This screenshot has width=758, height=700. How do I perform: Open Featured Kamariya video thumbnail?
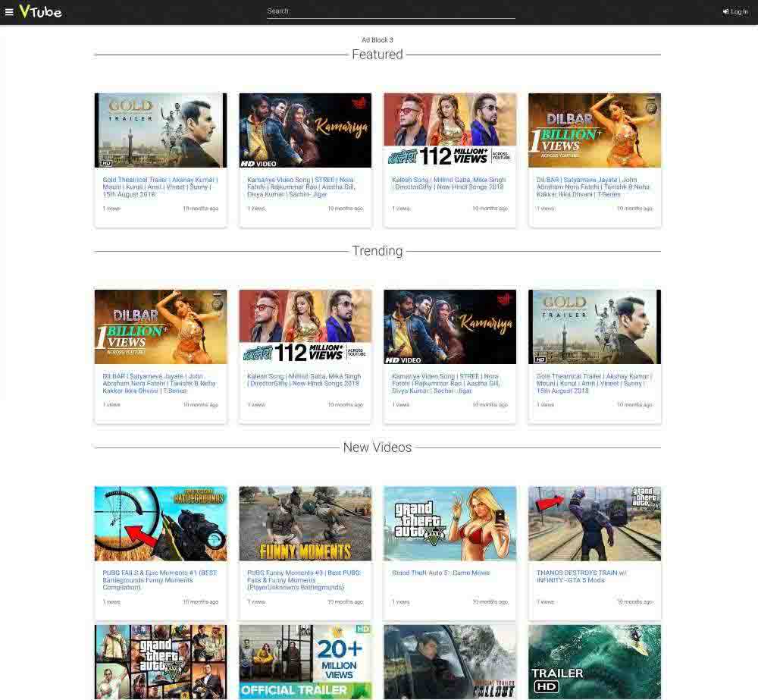(305, 130)
